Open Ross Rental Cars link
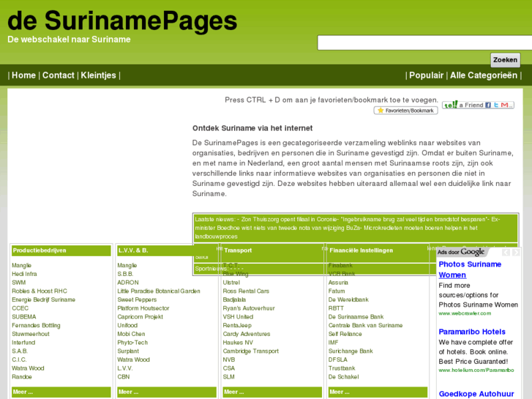This screenshot has width=532, height=399. [x=246, y=291]
